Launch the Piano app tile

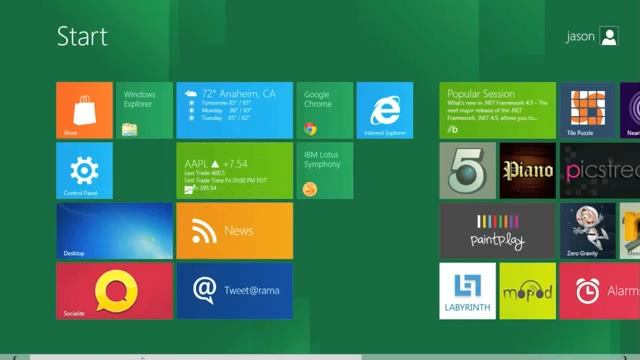[x=528, y=171]
